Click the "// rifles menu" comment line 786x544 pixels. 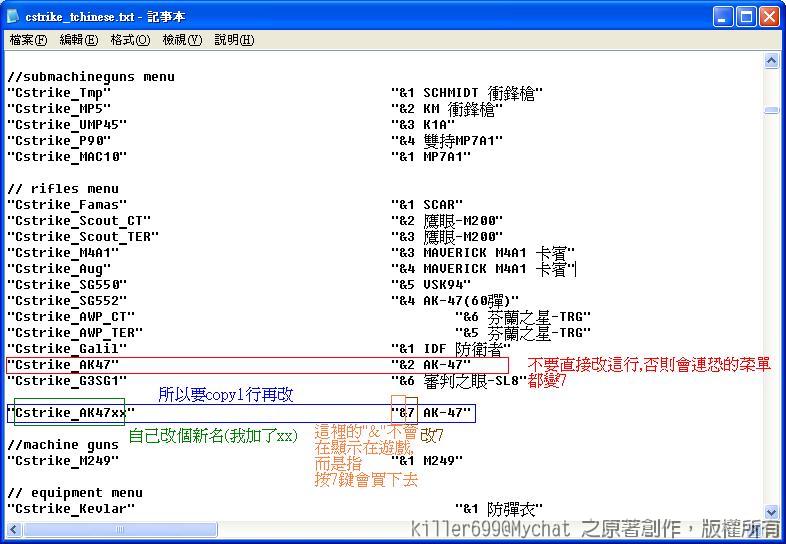63,189
